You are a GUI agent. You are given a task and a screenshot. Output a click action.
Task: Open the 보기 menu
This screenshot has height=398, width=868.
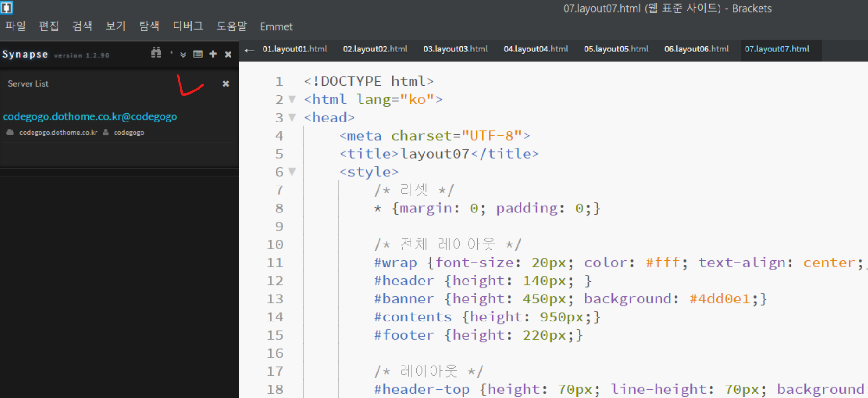(x=116, y=26)
